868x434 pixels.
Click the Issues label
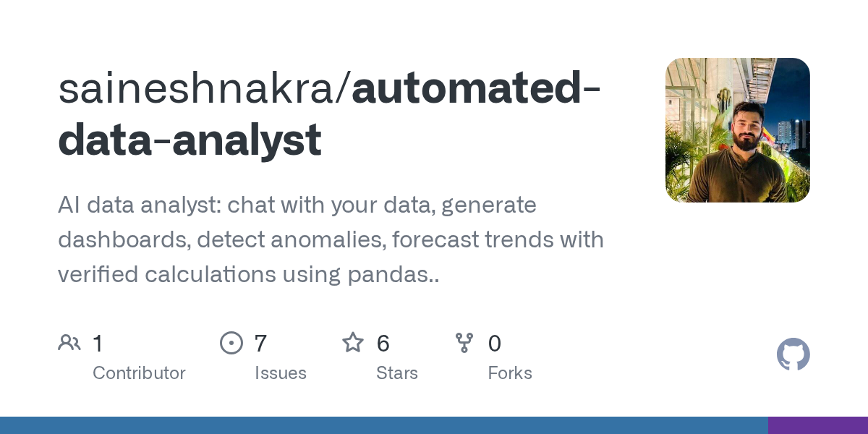point(281,373)
